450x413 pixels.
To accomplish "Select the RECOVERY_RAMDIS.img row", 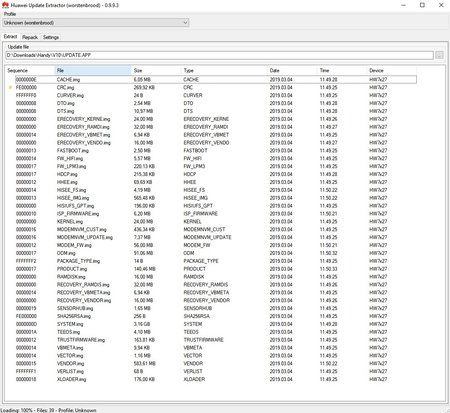I will pos(216,285).
